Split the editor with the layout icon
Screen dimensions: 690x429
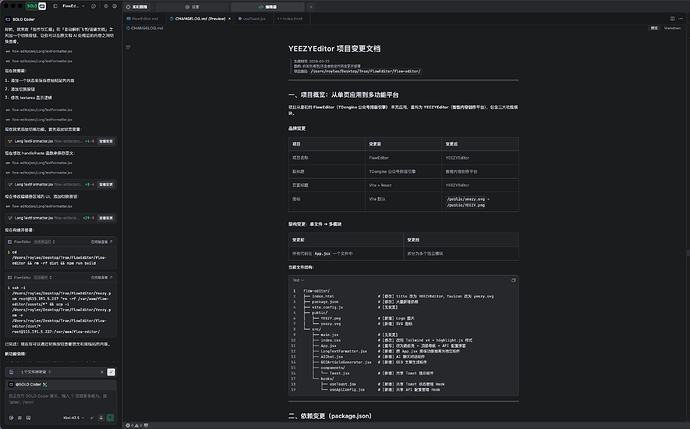tap(672, 18)
